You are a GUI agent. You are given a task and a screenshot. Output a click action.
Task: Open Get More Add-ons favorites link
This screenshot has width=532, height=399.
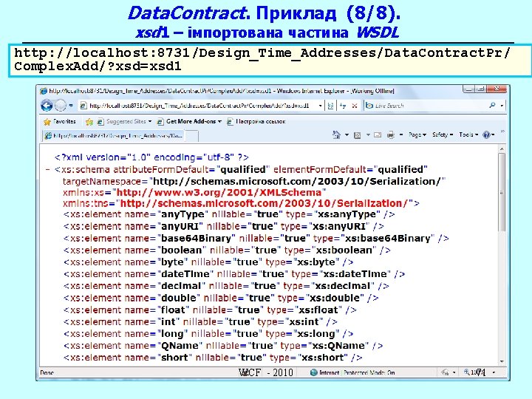point(189,121)
